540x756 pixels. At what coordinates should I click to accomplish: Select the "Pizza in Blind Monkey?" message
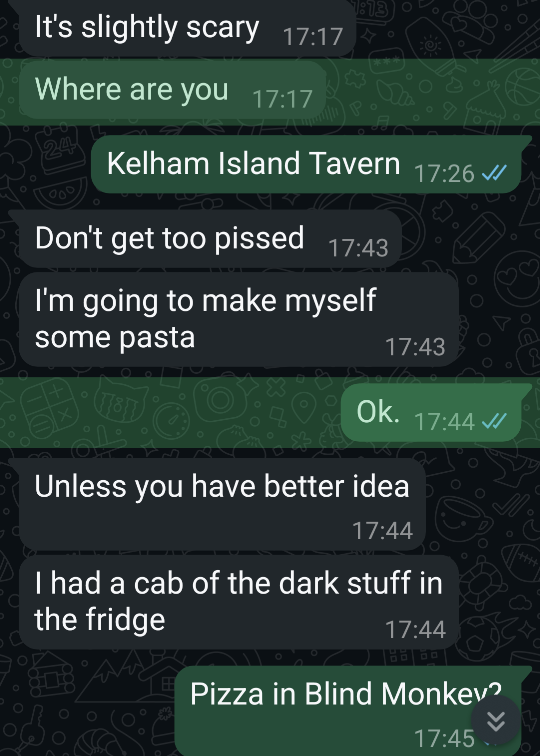point(348,711)
